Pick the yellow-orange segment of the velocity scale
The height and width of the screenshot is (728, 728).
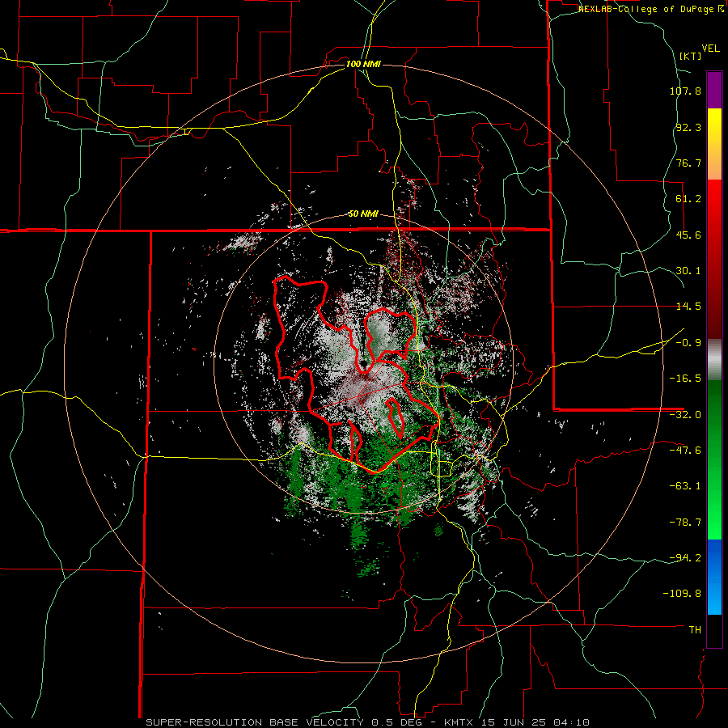[x=714, y=144]
